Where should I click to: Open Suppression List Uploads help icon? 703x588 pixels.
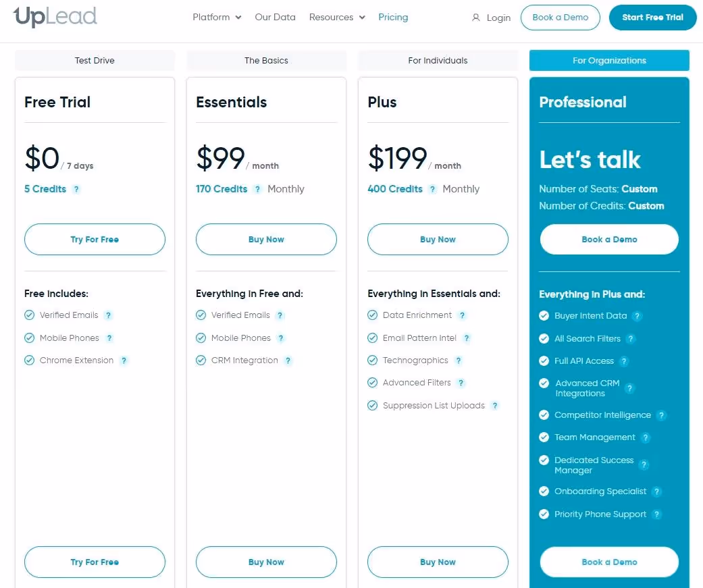point(496,405)
